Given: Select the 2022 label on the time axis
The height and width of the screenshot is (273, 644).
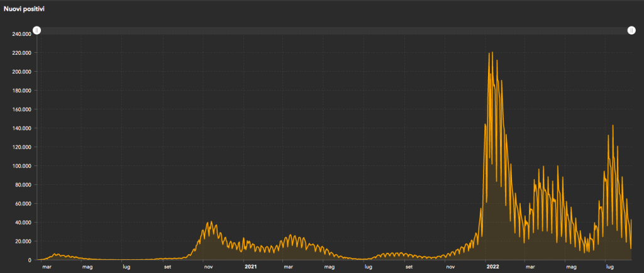Looking at the screenshot, I should (x=493, y=267).
